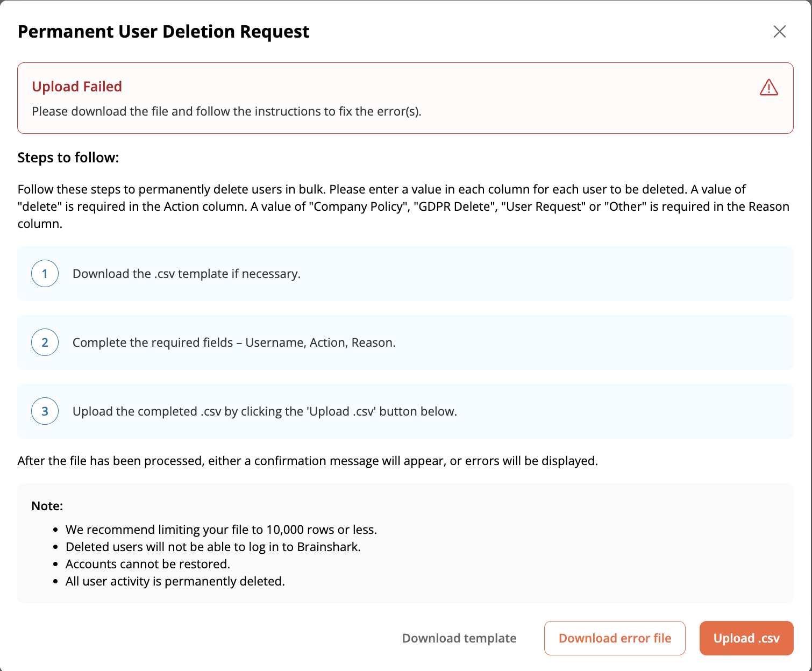Click the step 1 circle icon

coord(45,274)
